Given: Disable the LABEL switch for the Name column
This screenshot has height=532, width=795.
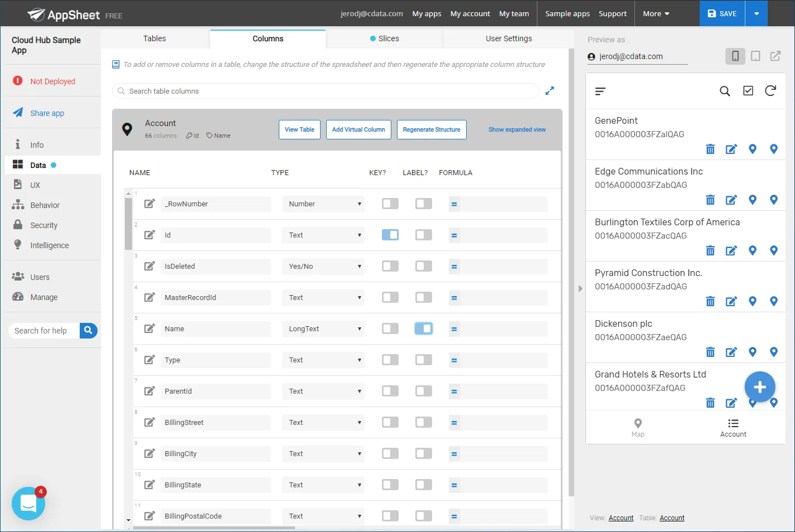Looking at the screenshot, I should pyautogui.click(x=423, y=328).
